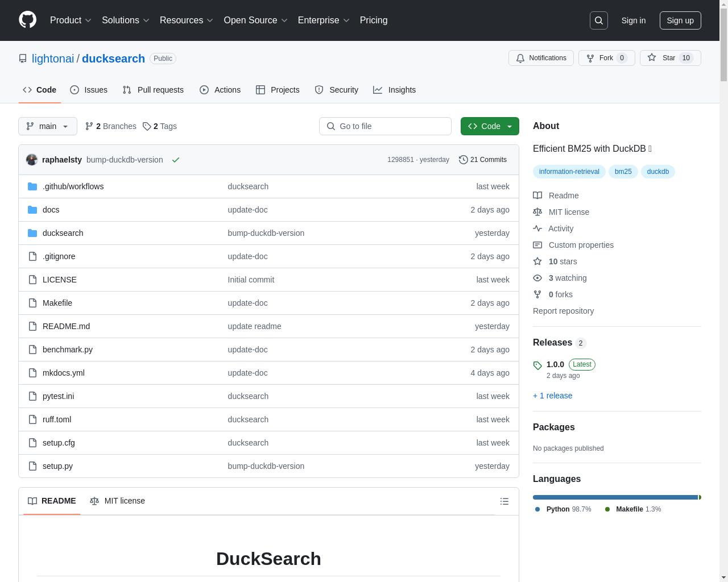
Task: View the 2 Branches link
Action: coord(111,126)
